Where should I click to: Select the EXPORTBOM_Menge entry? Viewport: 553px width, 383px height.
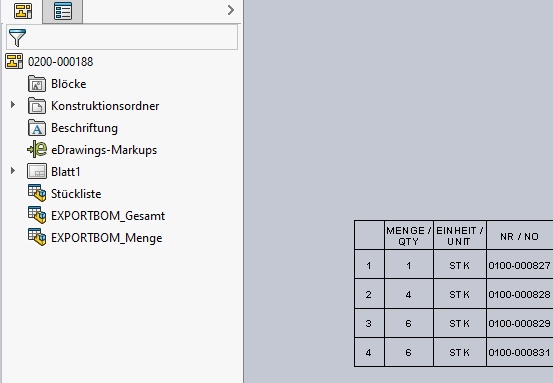tap(107, 238)
